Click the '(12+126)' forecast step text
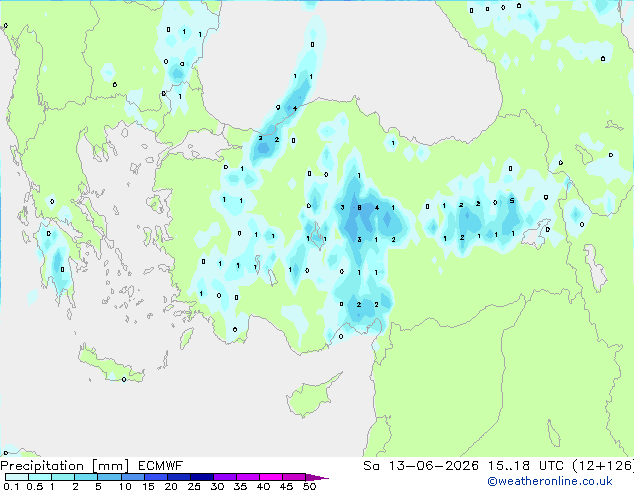Image resolution: width=634 pixels, height=490 pixels. click(x=602, y=466)
